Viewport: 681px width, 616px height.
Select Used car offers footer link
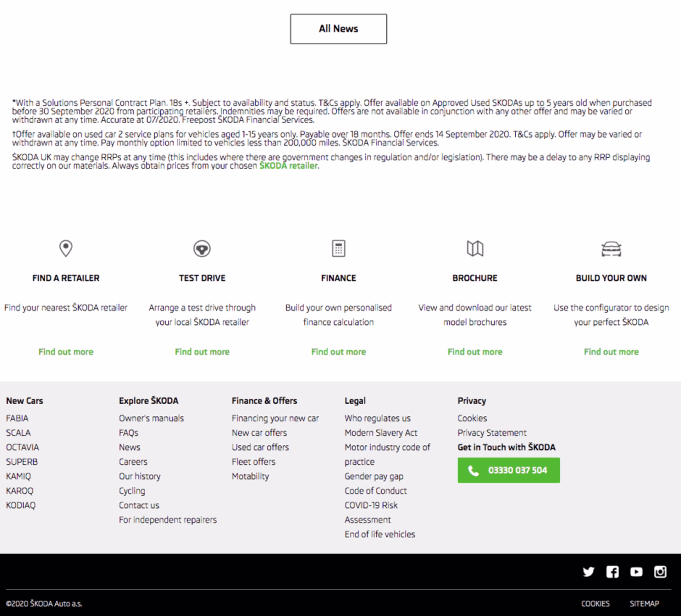point(260,447)
